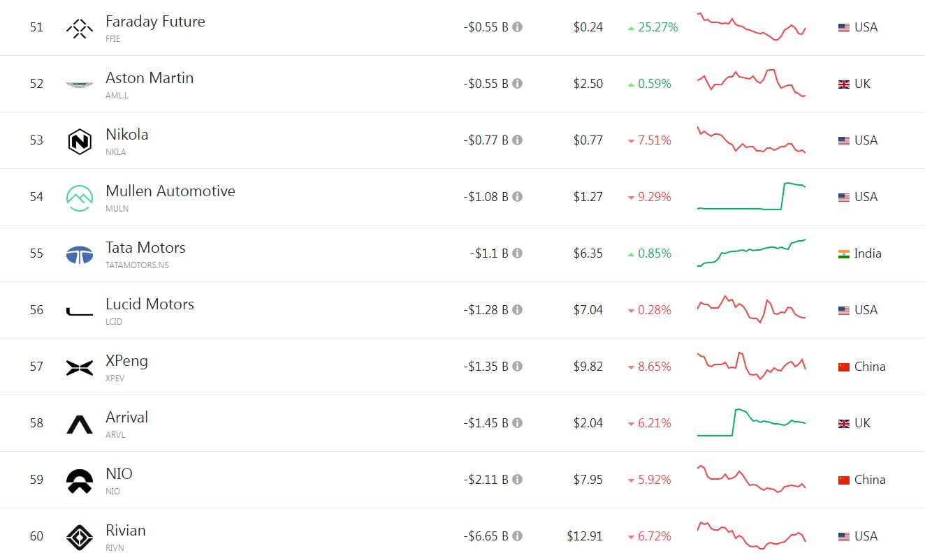
Task: Click info icon beside Tata Motors -$1.1 B
Action: 517,253
